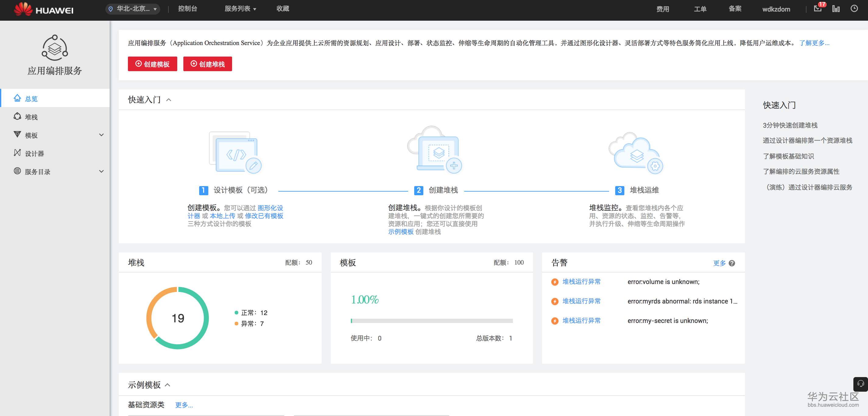Click the template quota usage progress bar
This screenshot has width=868, height=416.
pos(431,321)
